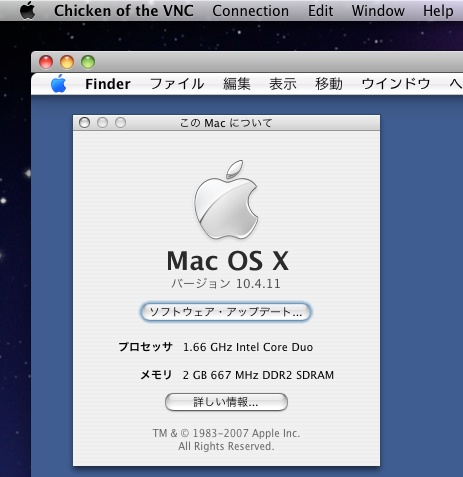
Task: Open the Window menu in host menu bar
Action: coord(378,11)
